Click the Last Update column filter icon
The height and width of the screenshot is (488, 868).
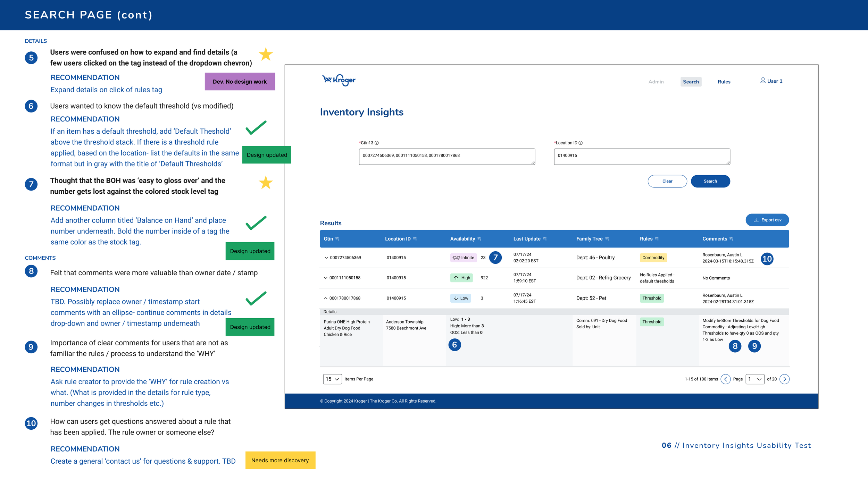[x=545, y=239]
